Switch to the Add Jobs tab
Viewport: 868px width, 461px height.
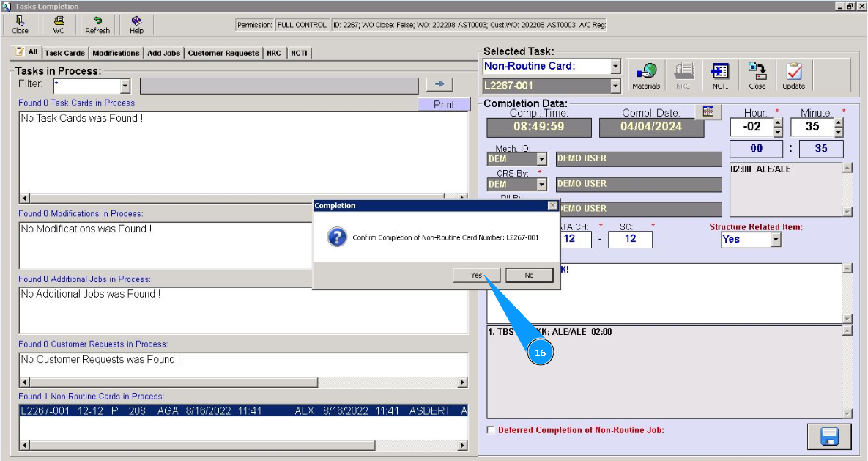coord(163,53)
